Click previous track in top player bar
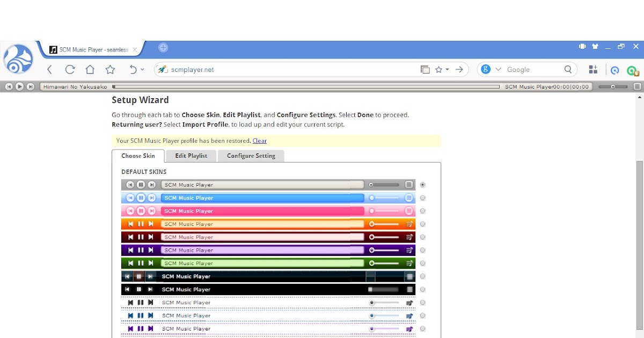Viewport: 644px width, 338px height. tap(9, 86)
